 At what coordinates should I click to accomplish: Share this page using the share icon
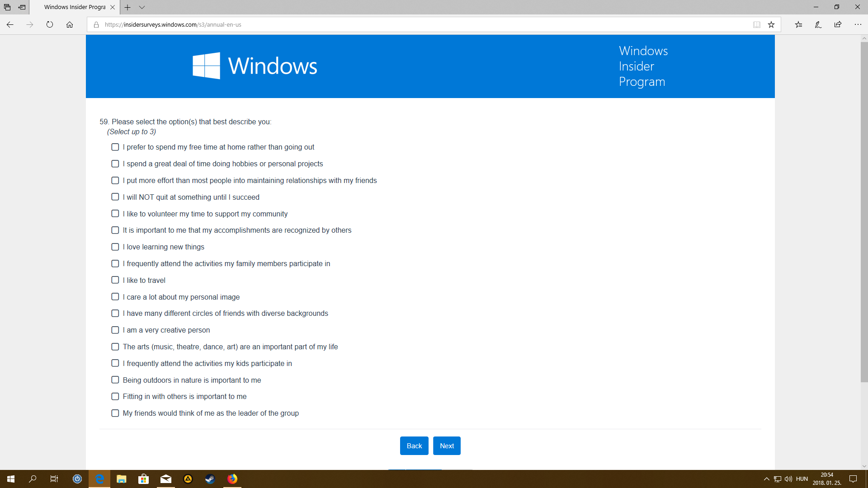838,25
